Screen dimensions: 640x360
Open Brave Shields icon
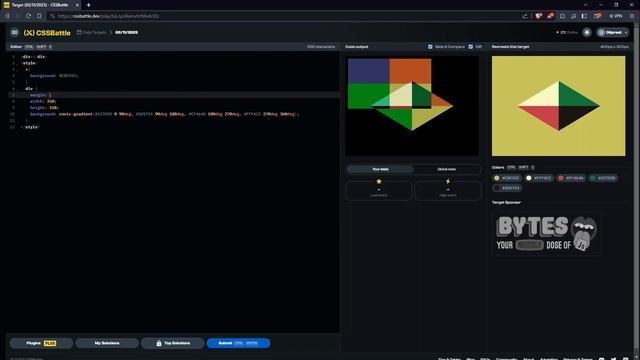[538, 16]
